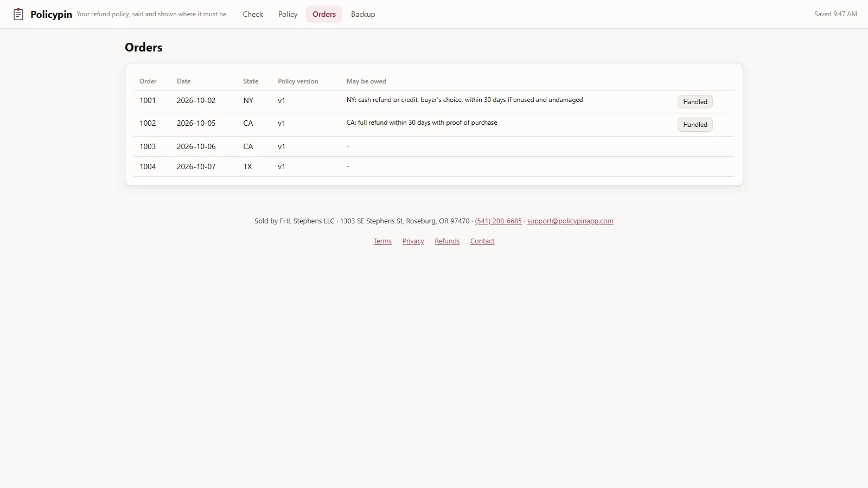Screen dimensions: 868x488
Task: Click the Orders page heading
Action: click(x=144, y=47)
